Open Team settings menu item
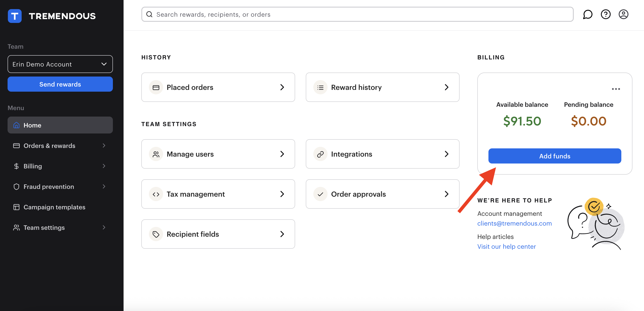Viewport: 644px width, 311px height. click(60, 228)
